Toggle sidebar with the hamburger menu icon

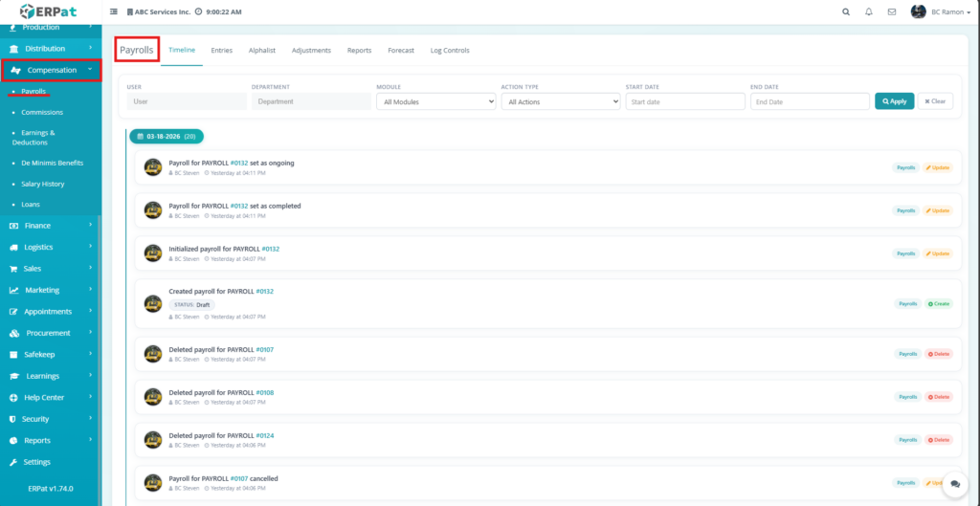[114, 11]
